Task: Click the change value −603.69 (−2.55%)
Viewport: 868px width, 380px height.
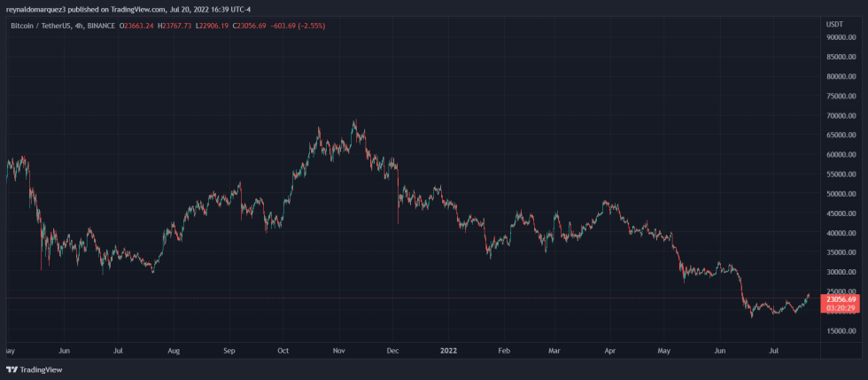Action: [296, 26]
